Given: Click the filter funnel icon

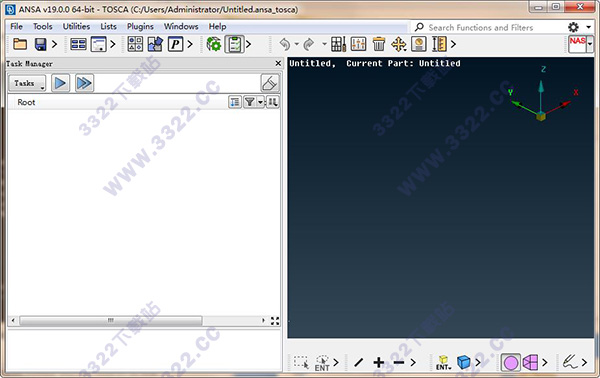Looking at the screenshot, I should pos(250,102).
